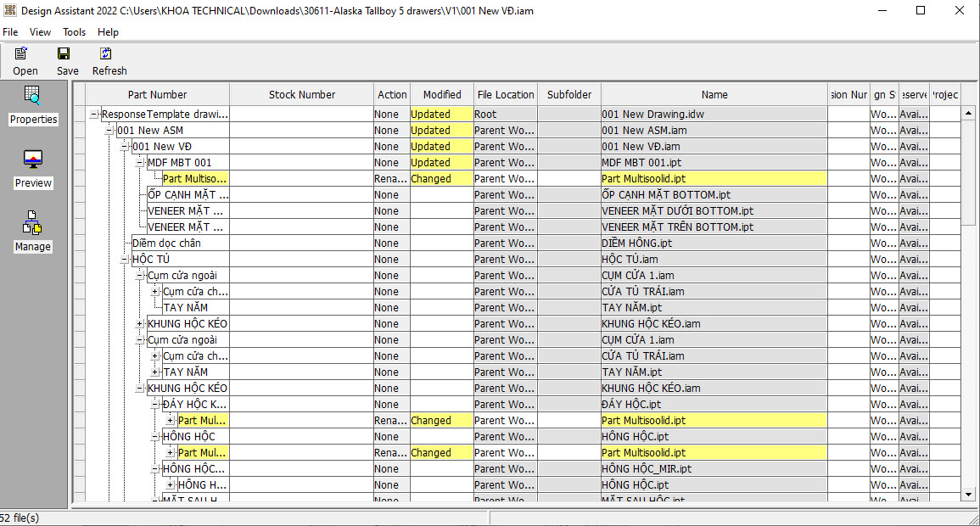
Task: Collapse the HỘC TỦ tree node
Action: [125, 260]
